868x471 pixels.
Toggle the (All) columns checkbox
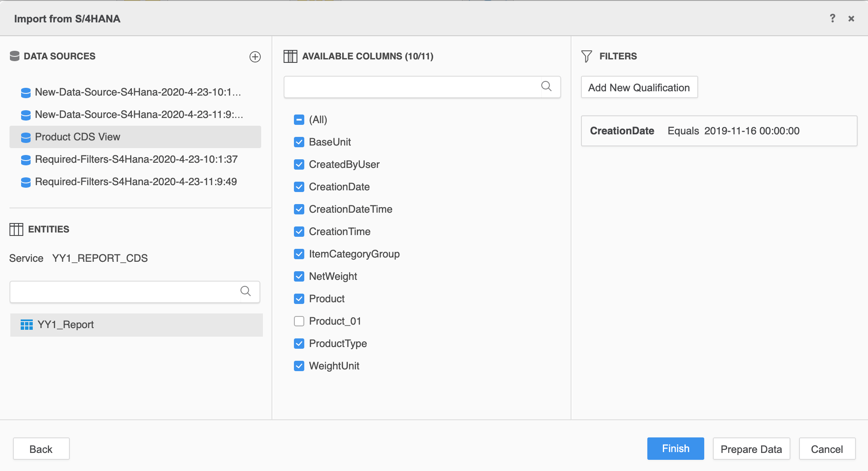point(299,120)
